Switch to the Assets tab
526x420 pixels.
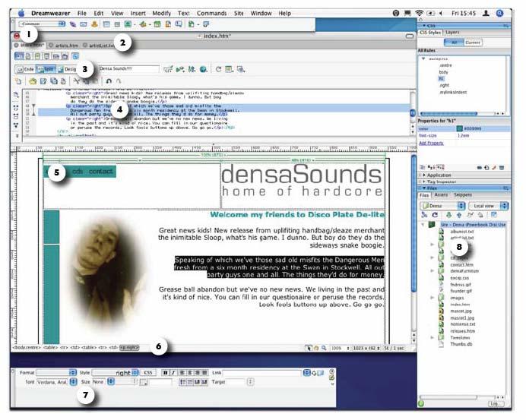pyautogui.click(x=441, y=194)
